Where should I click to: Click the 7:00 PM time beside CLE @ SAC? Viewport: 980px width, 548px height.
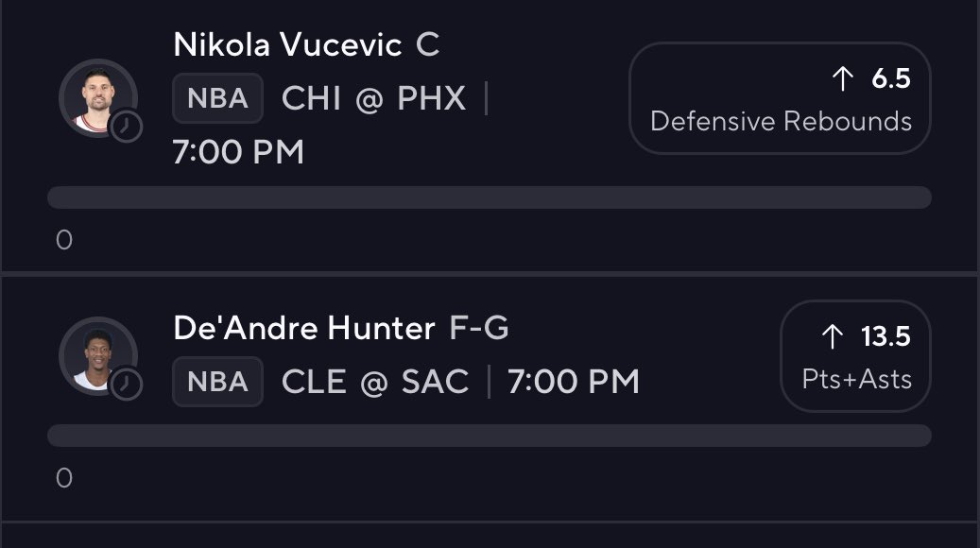click(573, 382)
